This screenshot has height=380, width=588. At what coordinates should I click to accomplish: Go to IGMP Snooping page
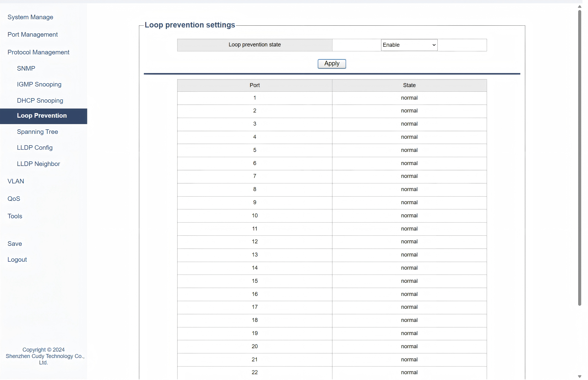(x=39, y=84)
